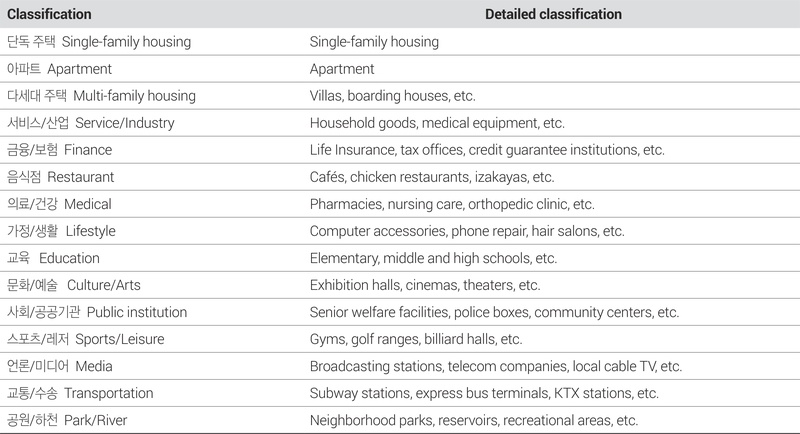
Task: Click 'Gyms, golf ranges, billiard halls, etc.'
Action: click(416, 339)
